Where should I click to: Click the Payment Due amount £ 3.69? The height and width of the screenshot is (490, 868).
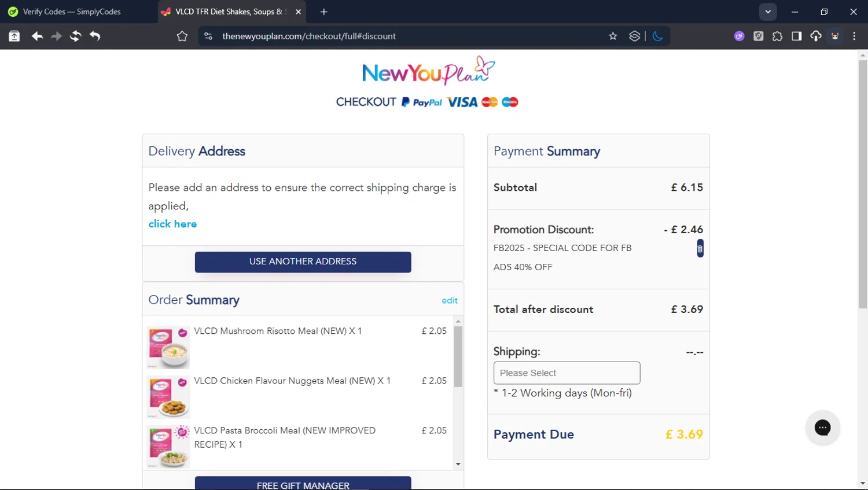[684, 434]
